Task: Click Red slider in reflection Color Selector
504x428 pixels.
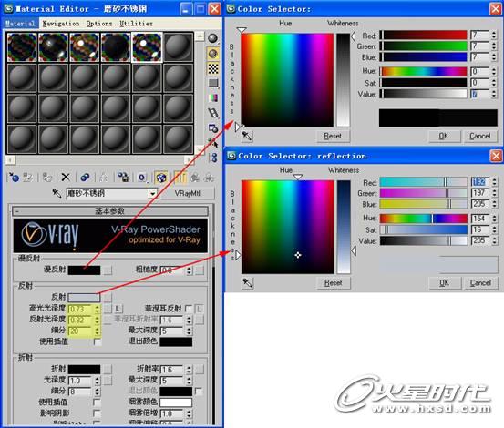Action: pyautogui.click(x=423, y=182)
